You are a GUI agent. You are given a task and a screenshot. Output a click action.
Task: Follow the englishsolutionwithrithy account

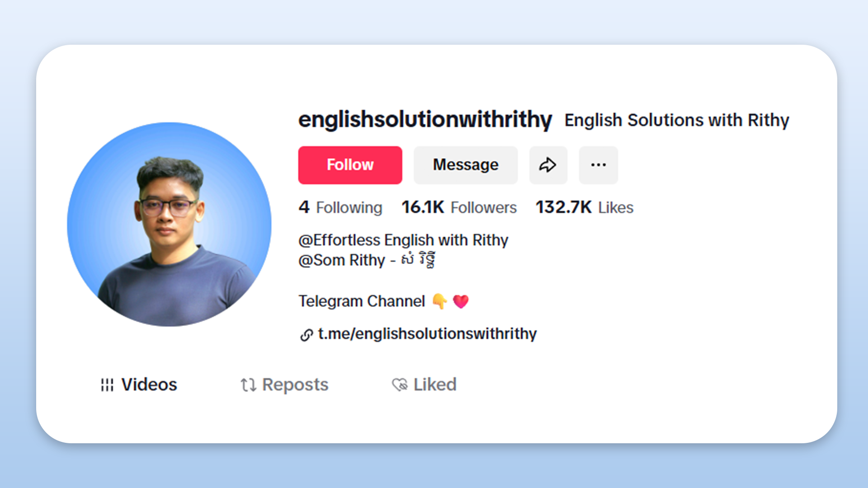350,165
